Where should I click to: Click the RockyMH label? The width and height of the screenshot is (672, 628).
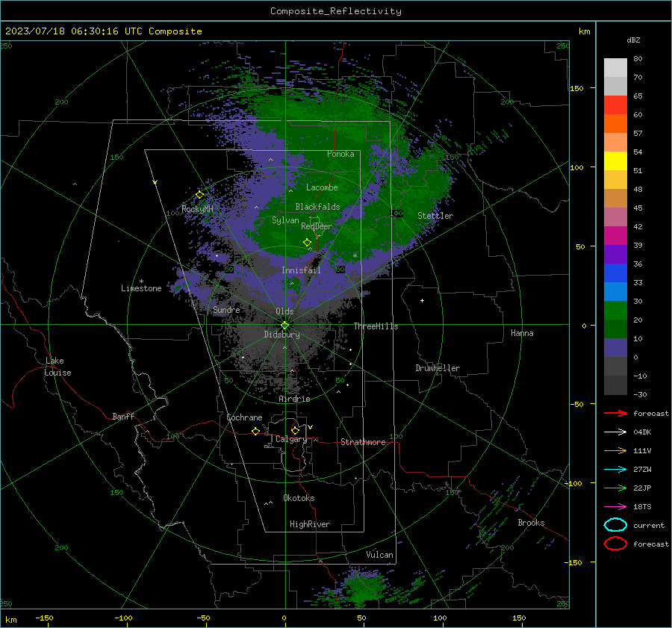[197, 209]
